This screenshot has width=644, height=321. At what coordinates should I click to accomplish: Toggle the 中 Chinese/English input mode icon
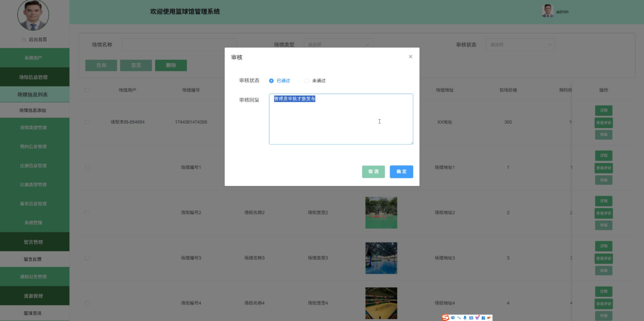[453, 318]
